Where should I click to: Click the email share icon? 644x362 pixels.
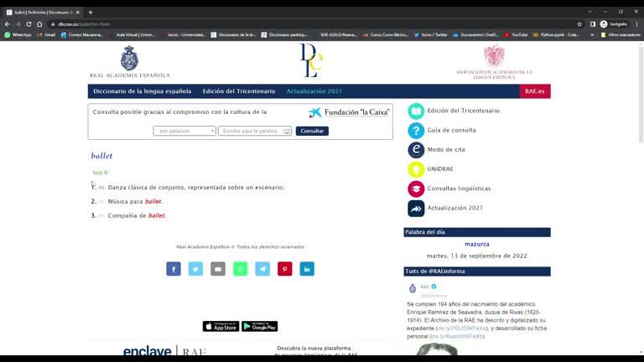[x=218, y=269]
